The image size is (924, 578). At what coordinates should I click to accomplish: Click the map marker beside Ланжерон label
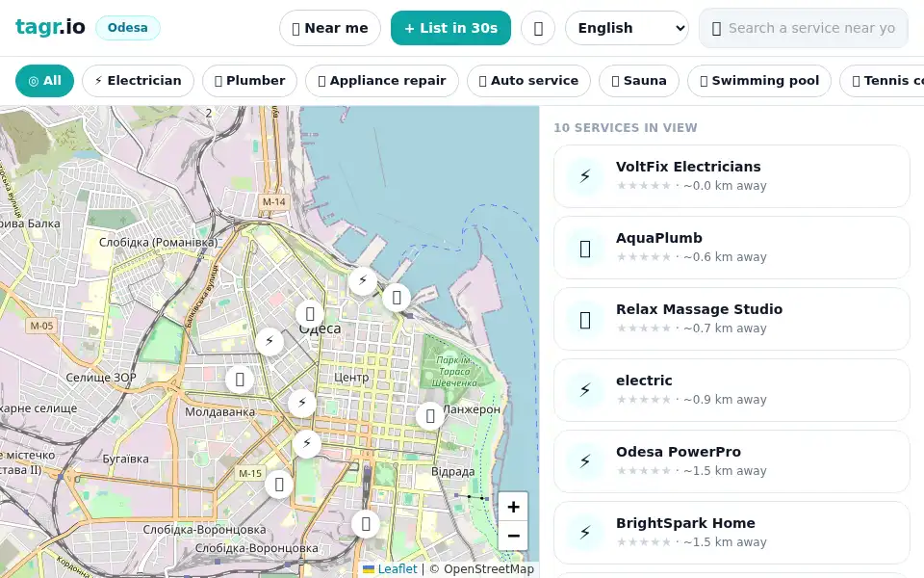coord(430,416)
